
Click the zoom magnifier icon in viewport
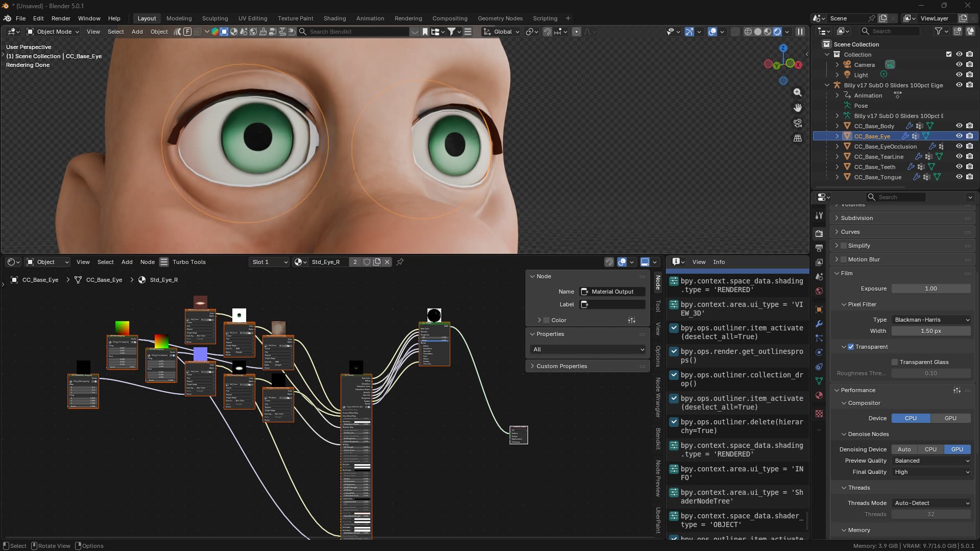coord(797,92)
